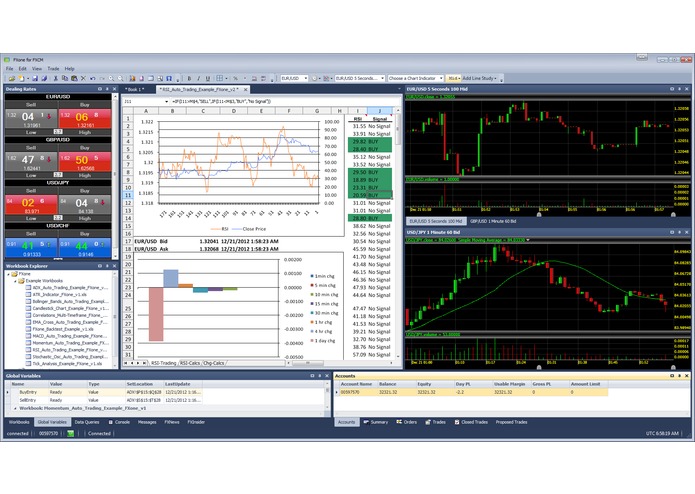
Task: Click the green status icon in status bar
Action: (70, 433)
